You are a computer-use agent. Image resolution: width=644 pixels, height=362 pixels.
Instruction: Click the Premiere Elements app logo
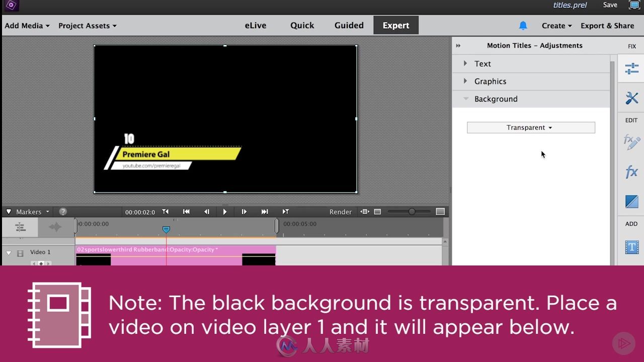[11, 6]
